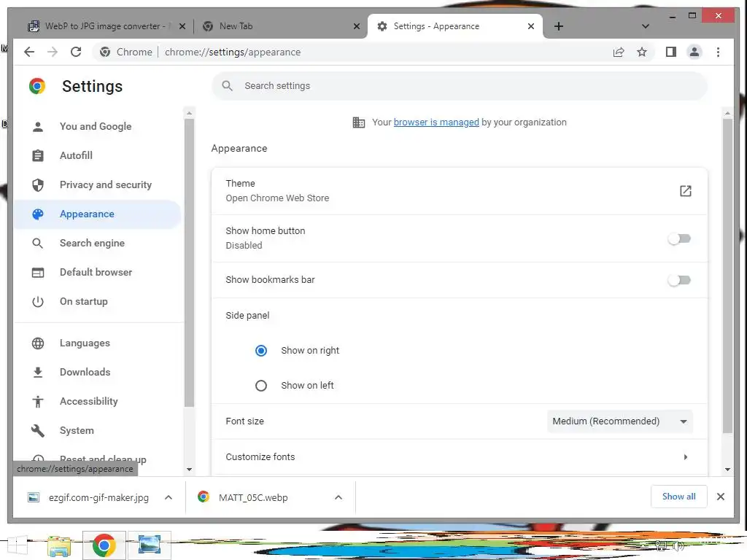This screenshot has width=747, height=560.
Task: Select Show on left radio button
Action: 261,385
